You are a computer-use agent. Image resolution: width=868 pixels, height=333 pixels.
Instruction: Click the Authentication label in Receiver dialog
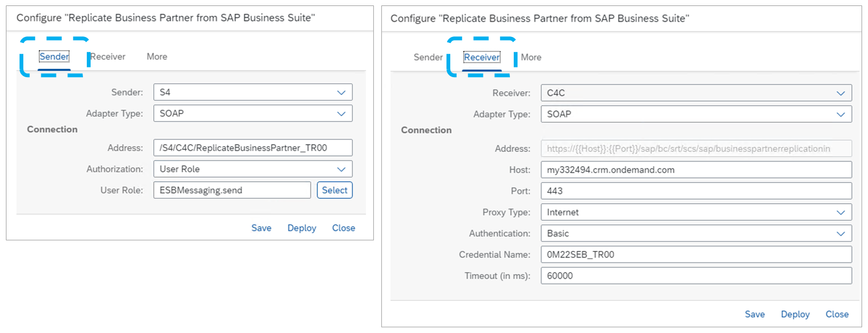(x=500, y=234)
